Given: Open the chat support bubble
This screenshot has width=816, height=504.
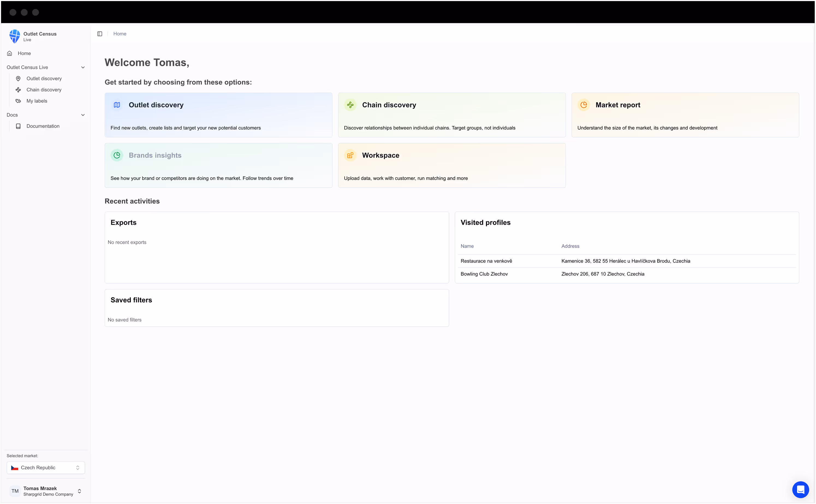Looking at the screenshot, I should 801,489.
